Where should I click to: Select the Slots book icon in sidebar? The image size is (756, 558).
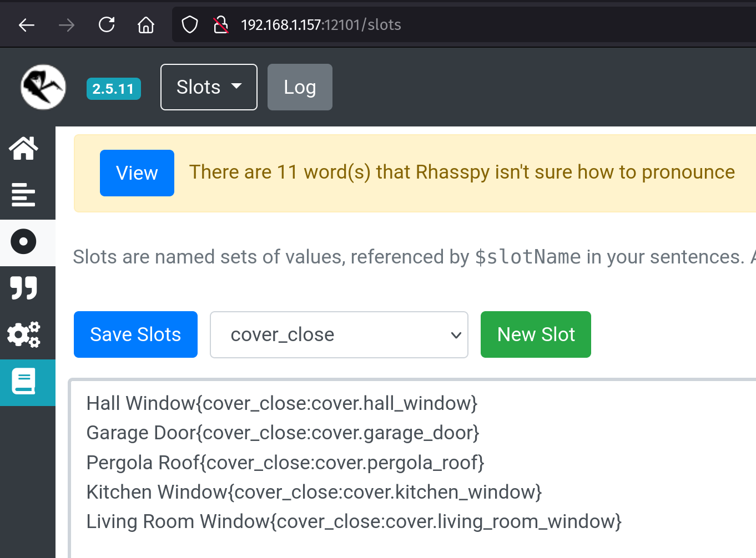click(x=23, y=382)
